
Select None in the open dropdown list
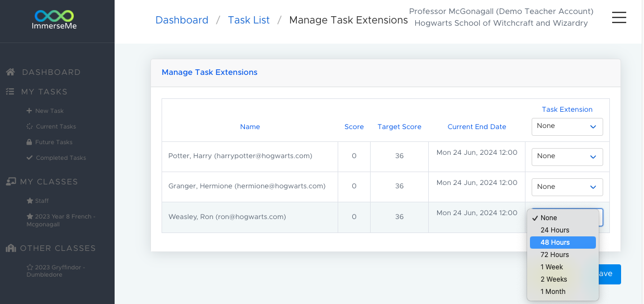pyautogui.click(x=563, y=218)
